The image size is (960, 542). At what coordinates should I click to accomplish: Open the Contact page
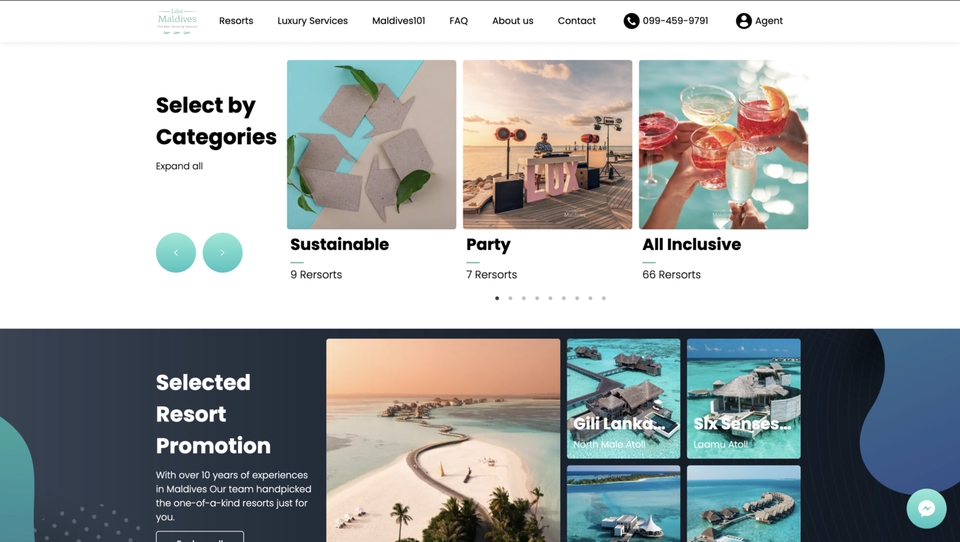click(577, 21)
